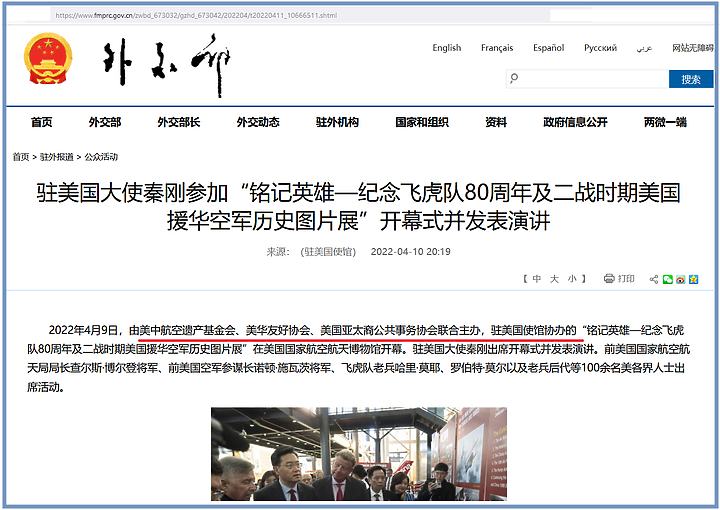The height and width of the screenshot is (510, 720).
Task: Click the (驻美国使馆) source text
Action: 328,252
